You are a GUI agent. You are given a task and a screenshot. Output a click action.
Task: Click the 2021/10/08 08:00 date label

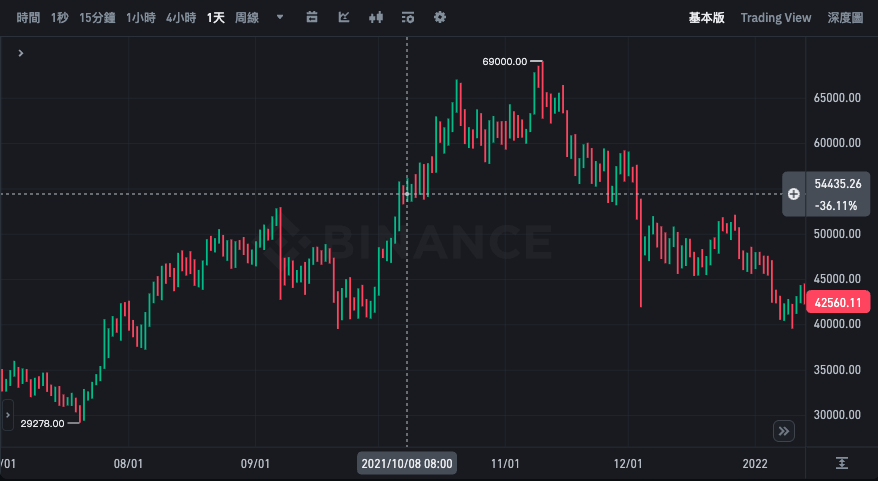tap(407, 464)
